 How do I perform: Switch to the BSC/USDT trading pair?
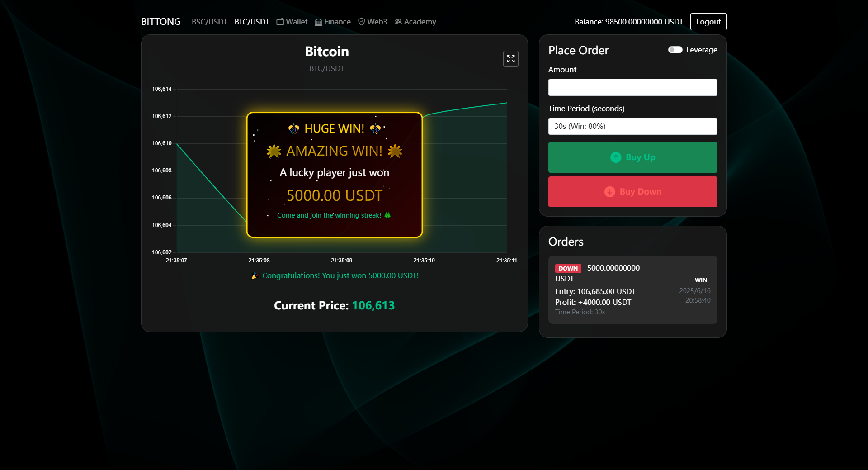pos(209,22)
